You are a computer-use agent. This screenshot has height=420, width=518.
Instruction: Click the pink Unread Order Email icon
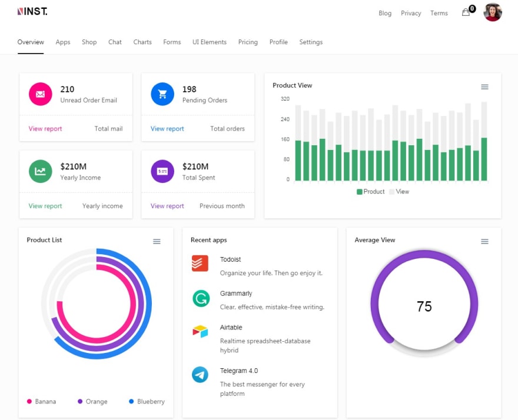coord(40,94)
